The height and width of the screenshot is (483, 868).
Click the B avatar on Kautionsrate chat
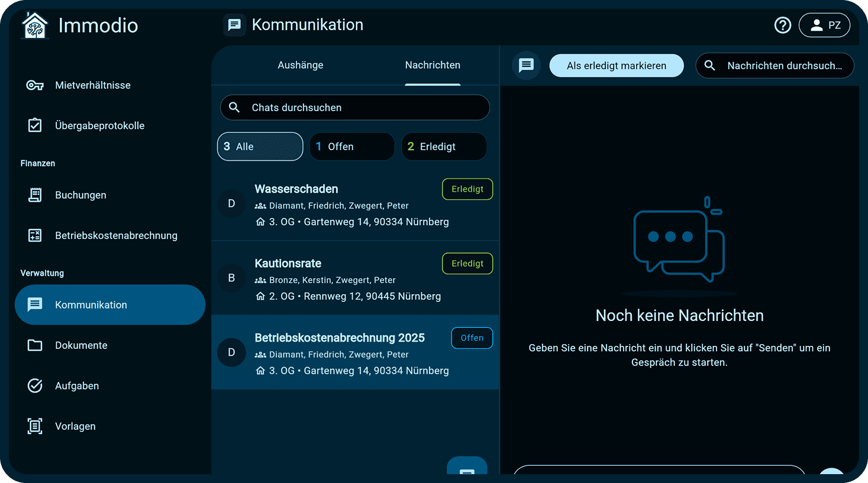(x=231, y=278)
